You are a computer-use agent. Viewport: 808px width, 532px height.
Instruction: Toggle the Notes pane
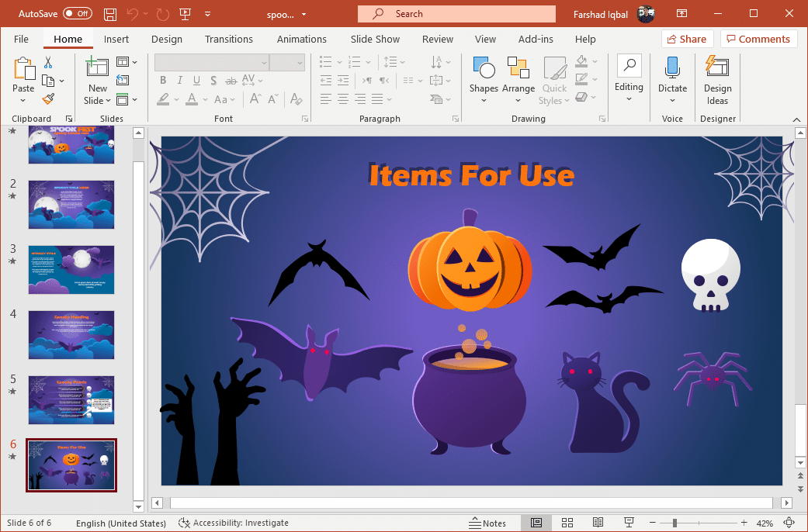pyautogui.click(x=487, y=523)
